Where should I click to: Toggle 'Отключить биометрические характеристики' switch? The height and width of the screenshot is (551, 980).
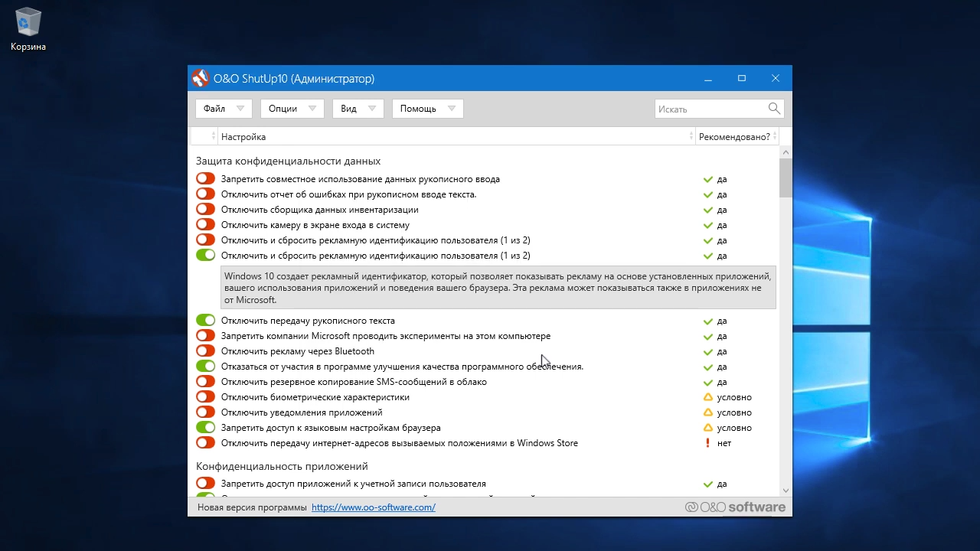click(x=205, y=396)
